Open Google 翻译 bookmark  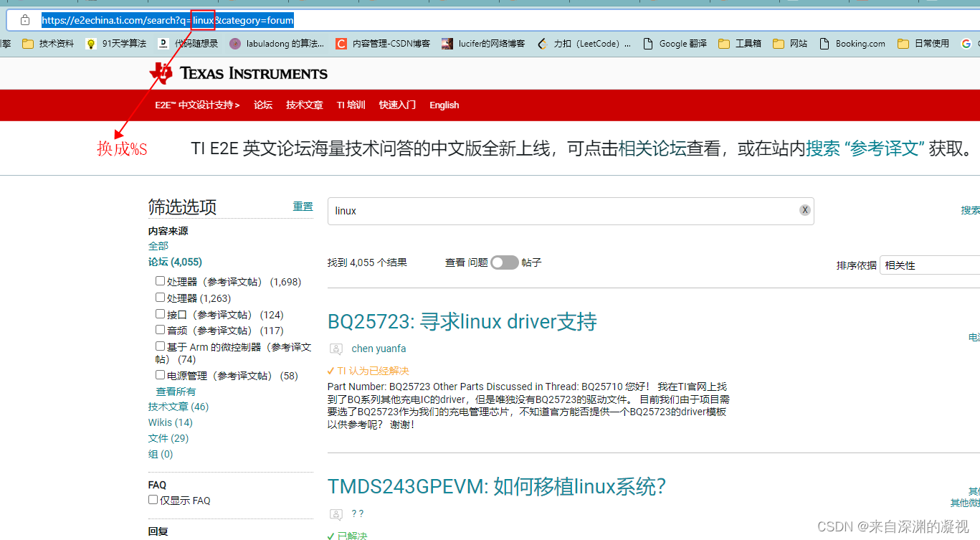(675, 44)
